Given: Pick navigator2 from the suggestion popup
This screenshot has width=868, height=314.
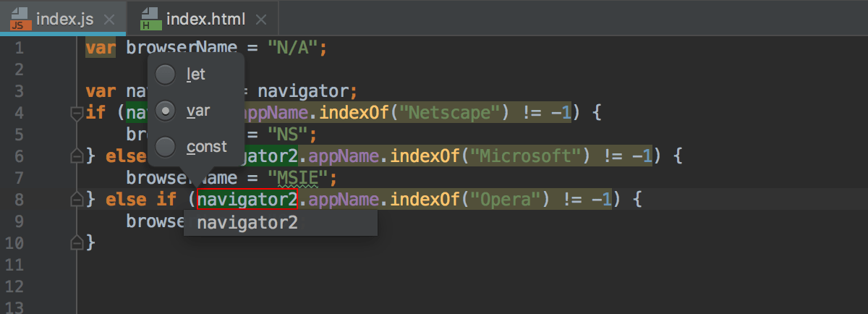Looking at the screenshot, I should point(247,223).
